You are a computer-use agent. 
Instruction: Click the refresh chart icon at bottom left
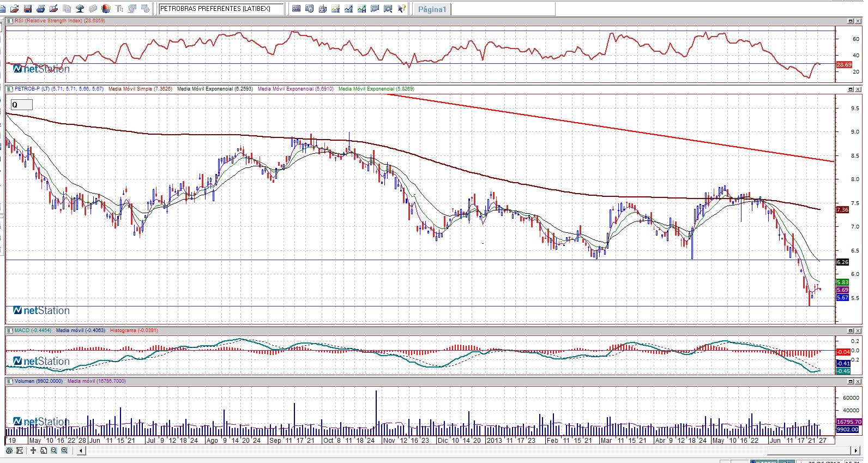(9, 450)
